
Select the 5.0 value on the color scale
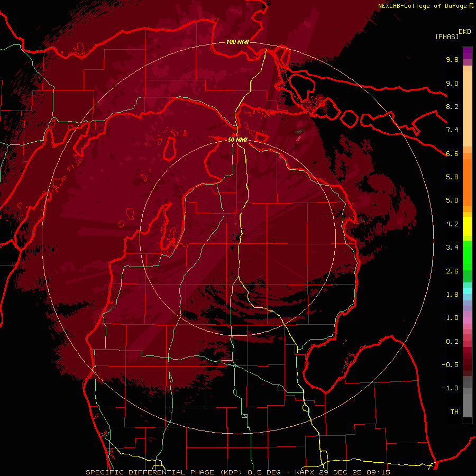[x=452, y=200]
